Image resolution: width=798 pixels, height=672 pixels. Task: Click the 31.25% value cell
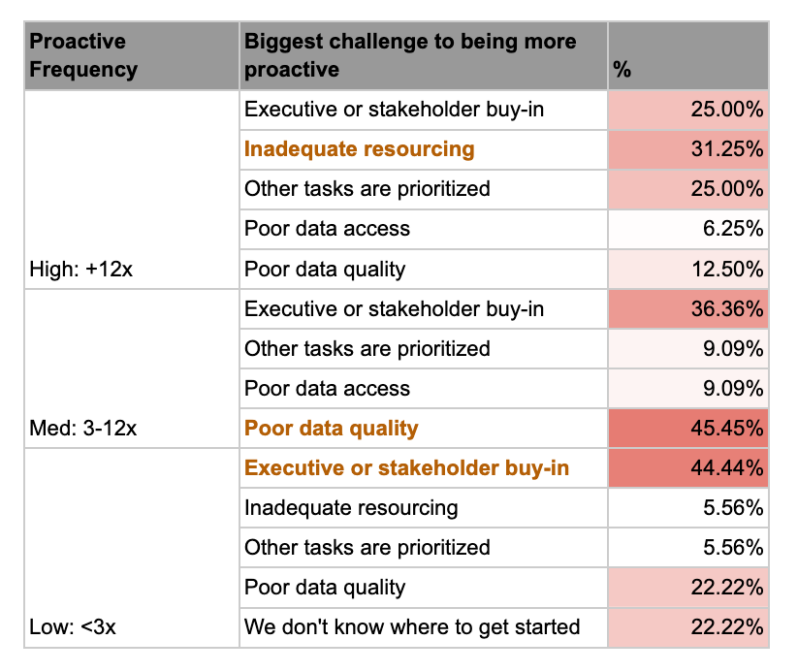click(687, 149)
